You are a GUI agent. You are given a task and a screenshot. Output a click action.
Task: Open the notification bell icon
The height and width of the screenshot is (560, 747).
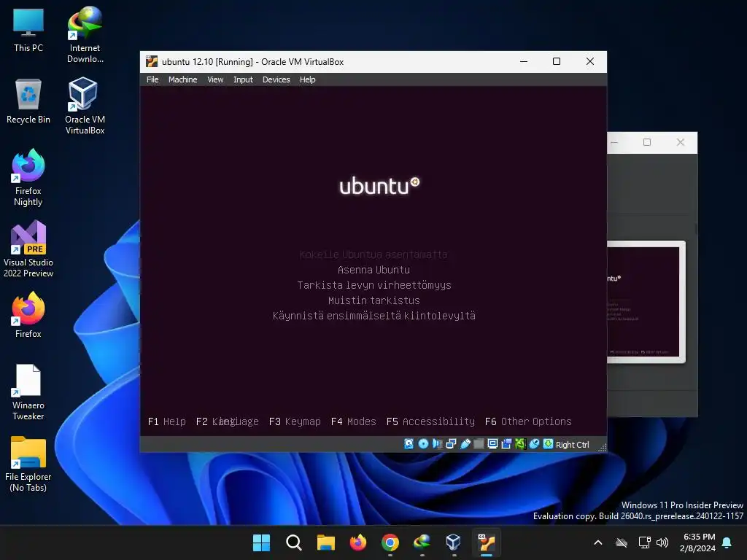(727, 542)
